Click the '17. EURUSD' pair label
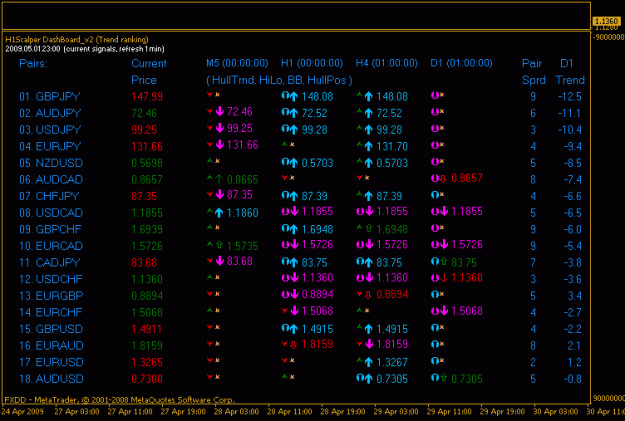 pyautogui.click(x=51, y=362)
